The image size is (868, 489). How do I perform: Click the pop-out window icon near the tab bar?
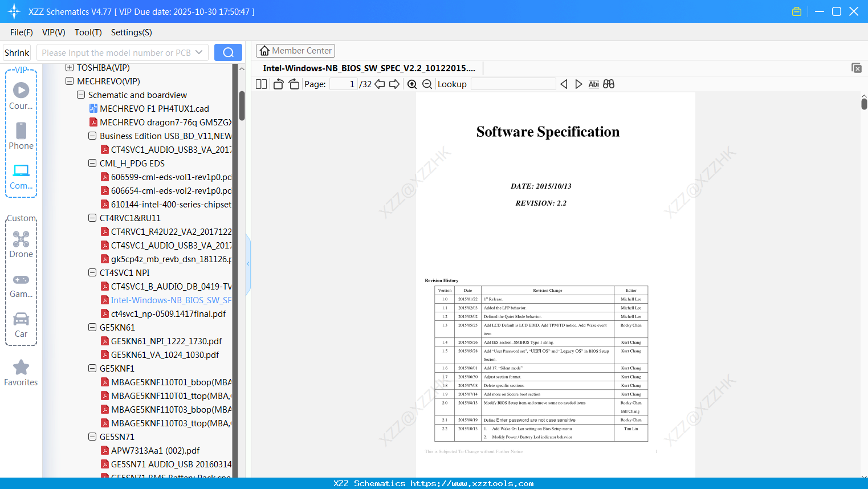857,68
